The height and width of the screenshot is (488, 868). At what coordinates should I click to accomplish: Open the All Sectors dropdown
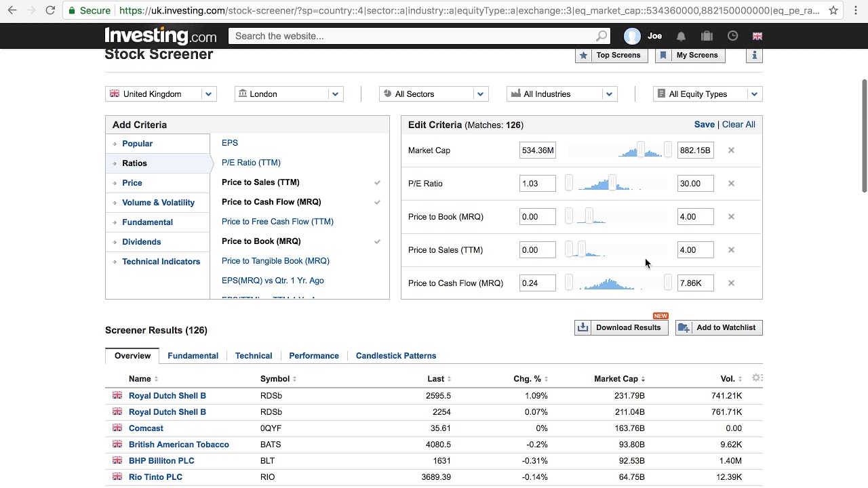[433, 94]
